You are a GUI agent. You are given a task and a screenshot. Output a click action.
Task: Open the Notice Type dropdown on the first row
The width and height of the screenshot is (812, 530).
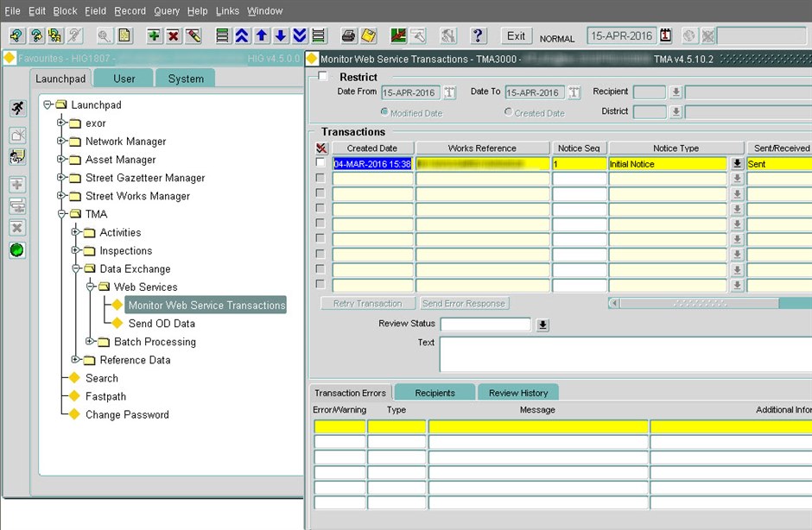[737, 163]
